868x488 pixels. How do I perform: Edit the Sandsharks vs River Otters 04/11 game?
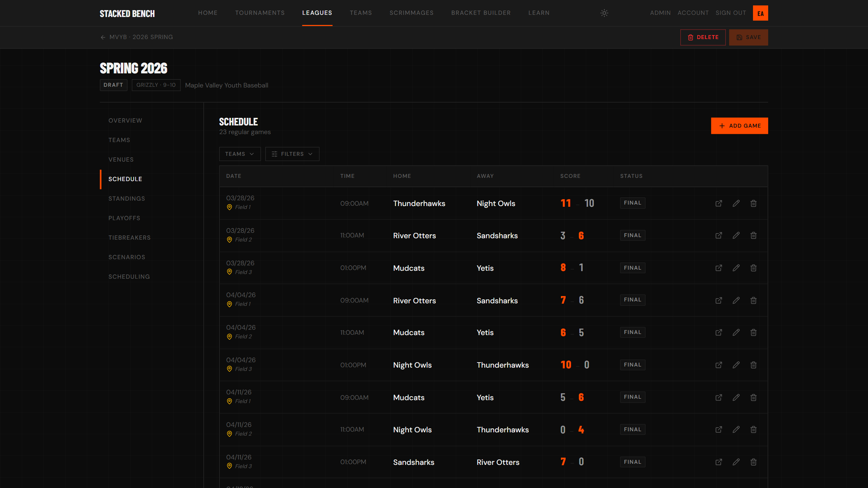[736, 462]
